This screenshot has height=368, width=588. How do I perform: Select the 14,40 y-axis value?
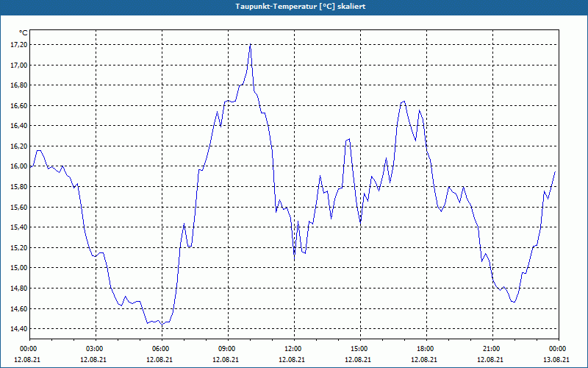pyautogui.click(x=20, y=328)
